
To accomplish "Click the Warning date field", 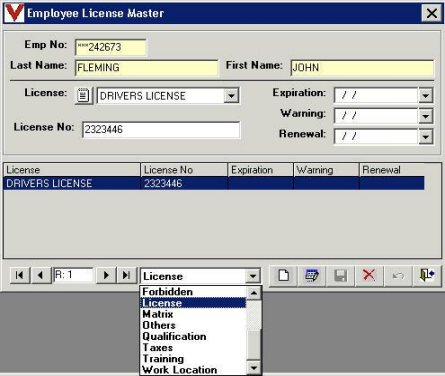I will (x=376, y=116).
